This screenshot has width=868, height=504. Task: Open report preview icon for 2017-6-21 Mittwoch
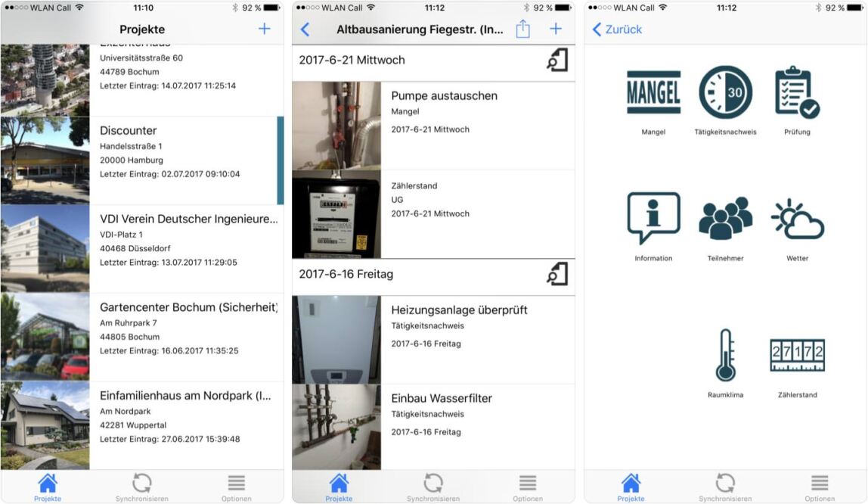click(x=557, y=60)
